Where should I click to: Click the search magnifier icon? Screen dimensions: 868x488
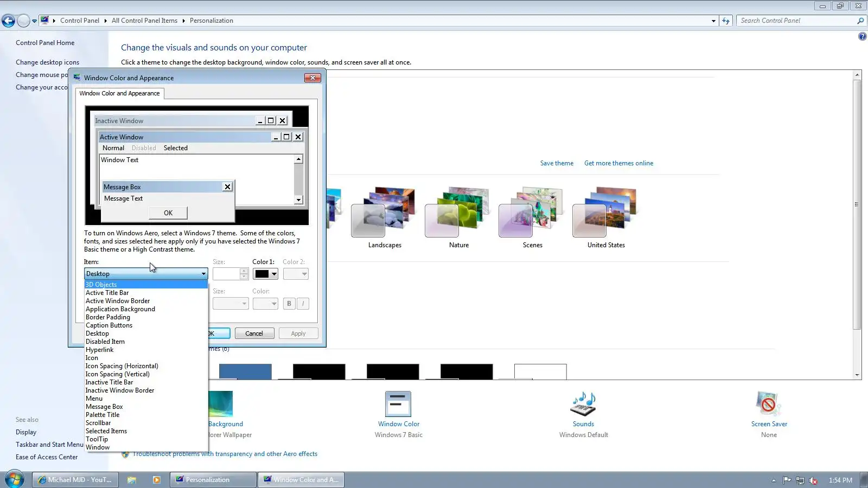[860, 21]
